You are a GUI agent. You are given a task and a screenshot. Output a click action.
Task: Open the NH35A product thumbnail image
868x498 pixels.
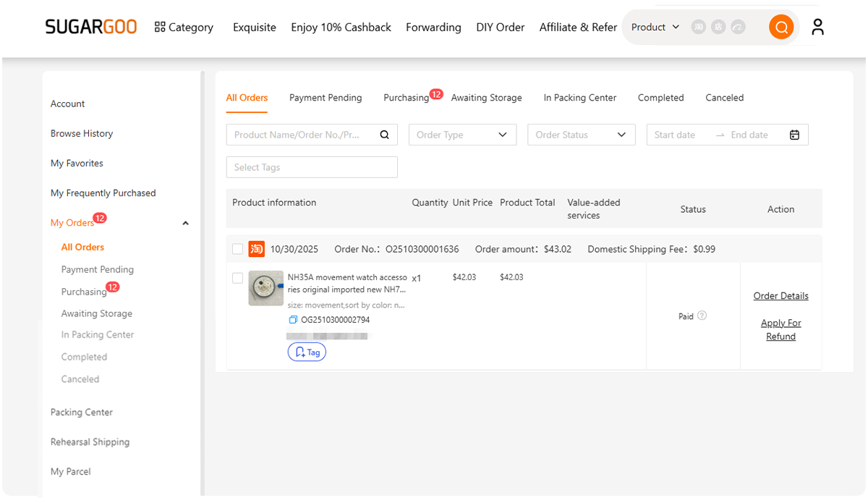[265, 288]
